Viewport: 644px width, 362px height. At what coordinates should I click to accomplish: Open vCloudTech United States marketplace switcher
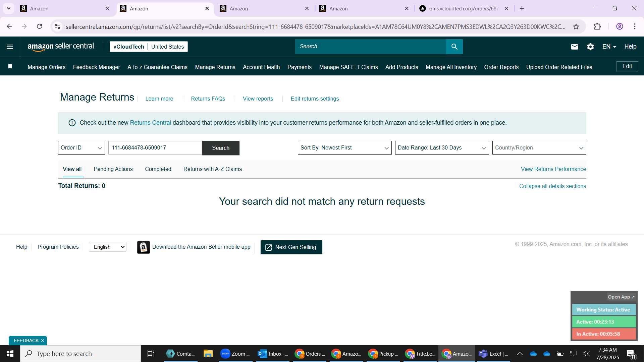click(149, 47)
